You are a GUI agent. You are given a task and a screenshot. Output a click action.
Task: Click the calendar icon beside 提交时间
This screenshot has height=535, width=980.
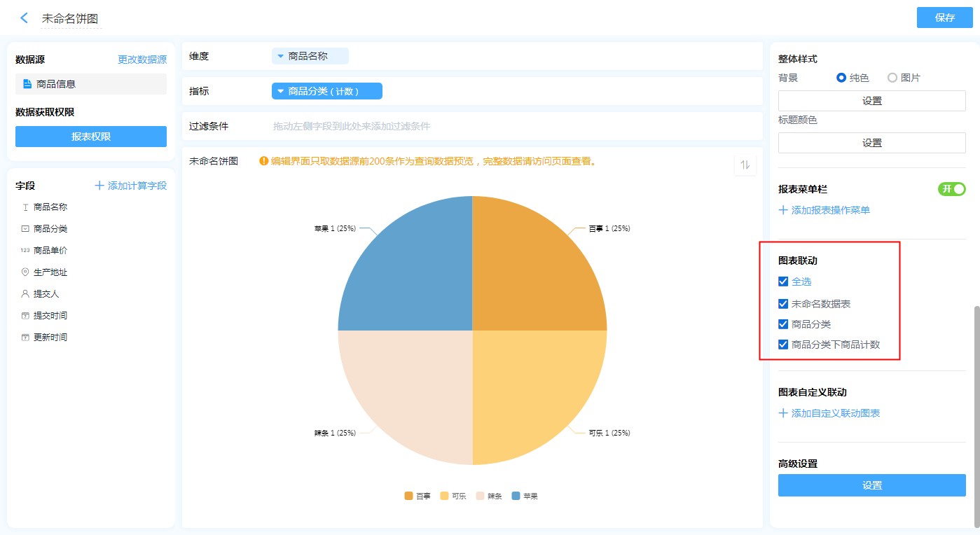click(x=25, y=316)
